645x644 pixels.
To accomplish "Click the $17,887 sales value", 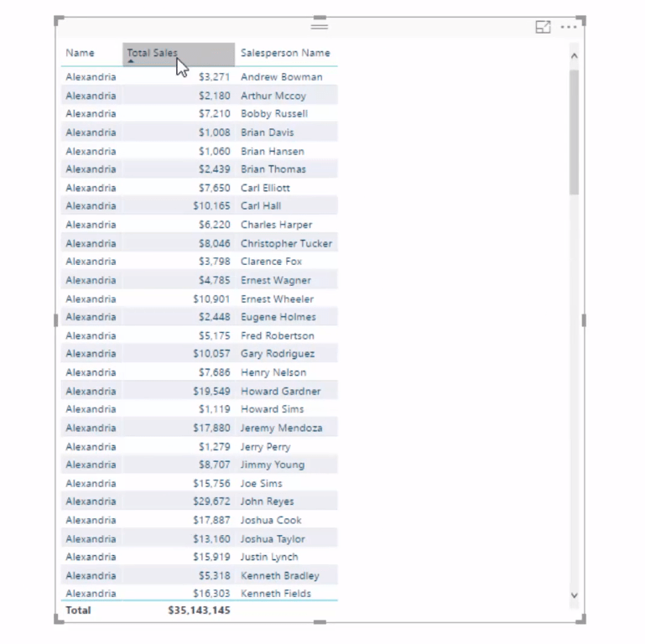I will [x=211, y=520].
